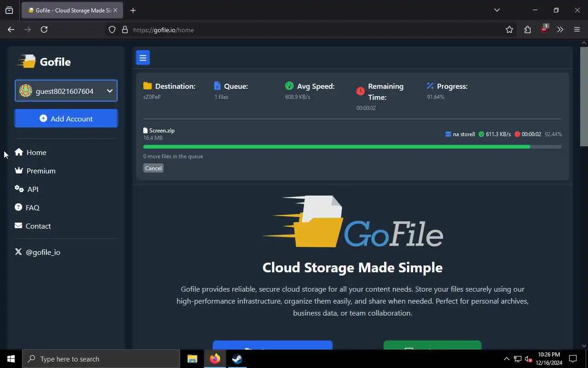Screen dimensions: 588x368
Task: Open the Windows Start menu
Action: (11, 359)
